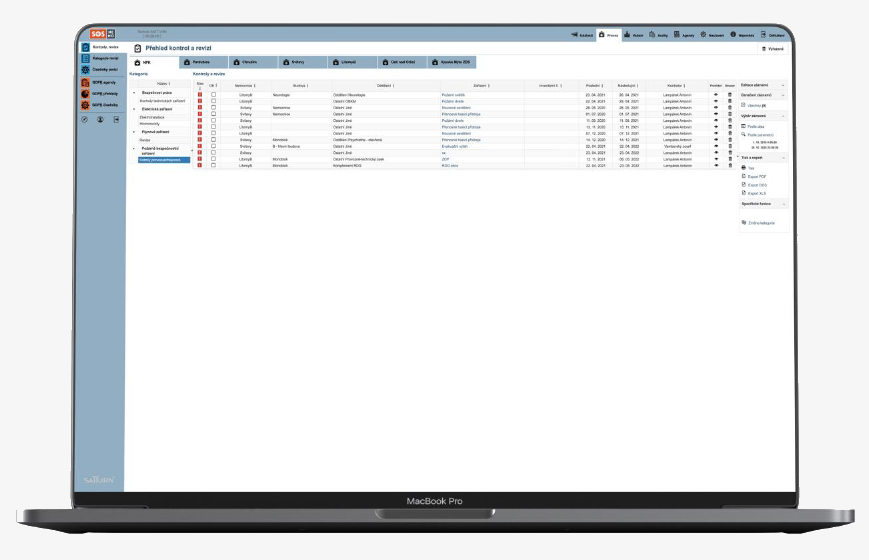Expand the Editace záznamů panel
The image size is (869, 560).
click(x=783, y=86)
